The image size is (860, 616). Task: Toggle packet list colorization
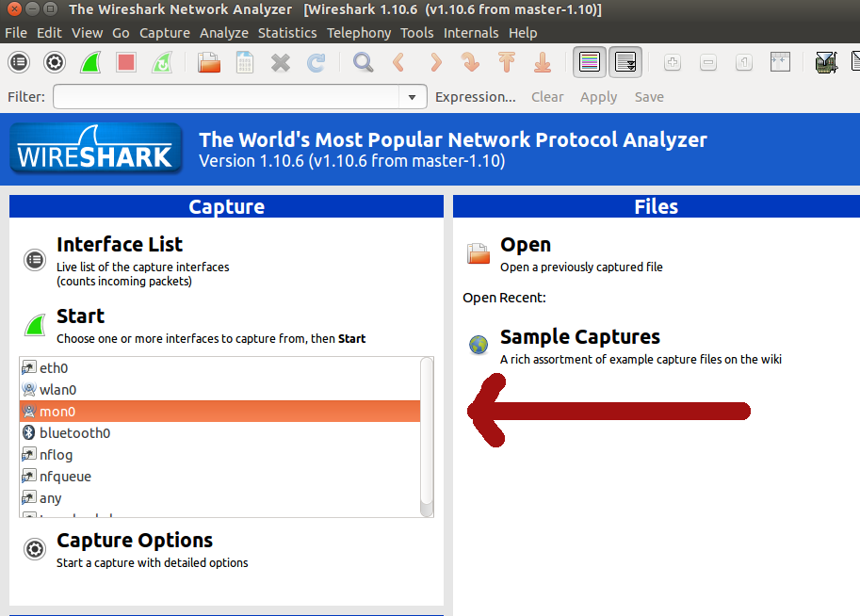pos(590,63)
